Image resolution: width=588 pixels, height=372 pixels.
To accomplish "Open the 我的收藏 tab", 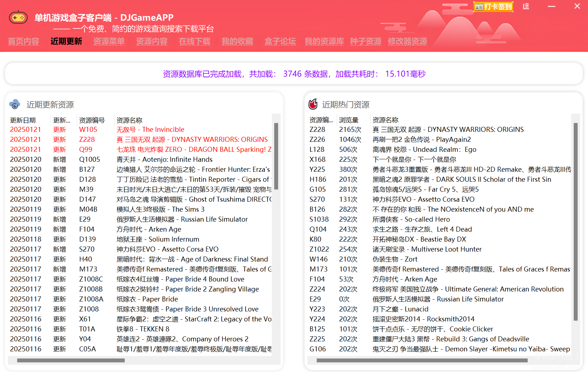I will pyautogui.click(x=237, y=41).
